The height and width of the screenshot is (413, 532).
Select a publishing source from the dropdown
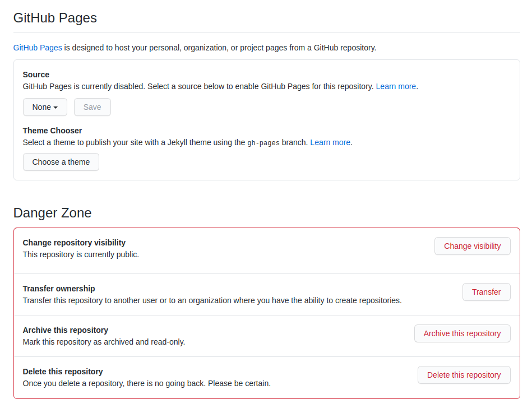(x=45, y=107)
